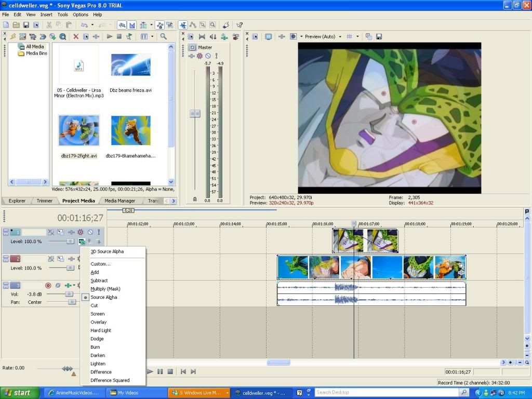Open the preview Overlays grid dropdown arrow
Screen dimensions: 532x399
pyautogui.click(x=357, y=37)
